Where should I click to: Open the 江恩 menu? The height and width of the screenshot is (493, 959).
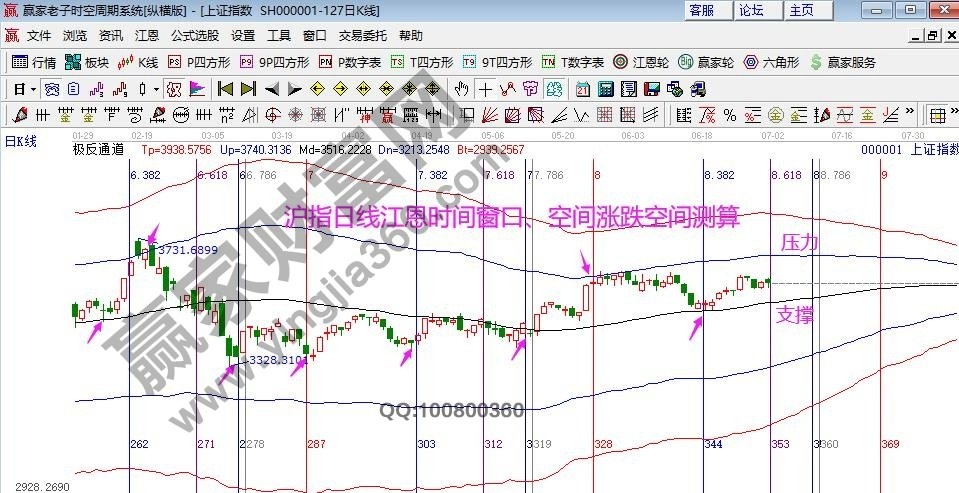[x=146, y=35]
